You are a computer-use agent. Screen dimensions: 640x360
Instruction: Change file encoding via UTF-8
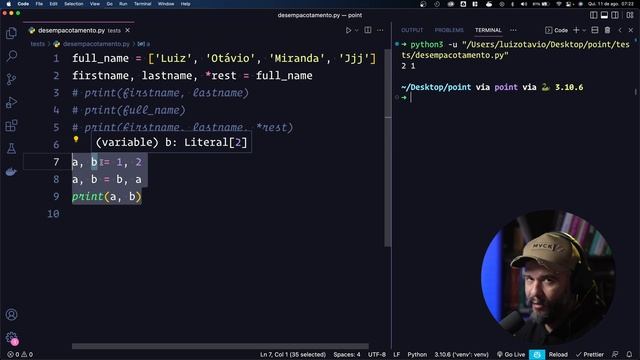pos(377,354)
